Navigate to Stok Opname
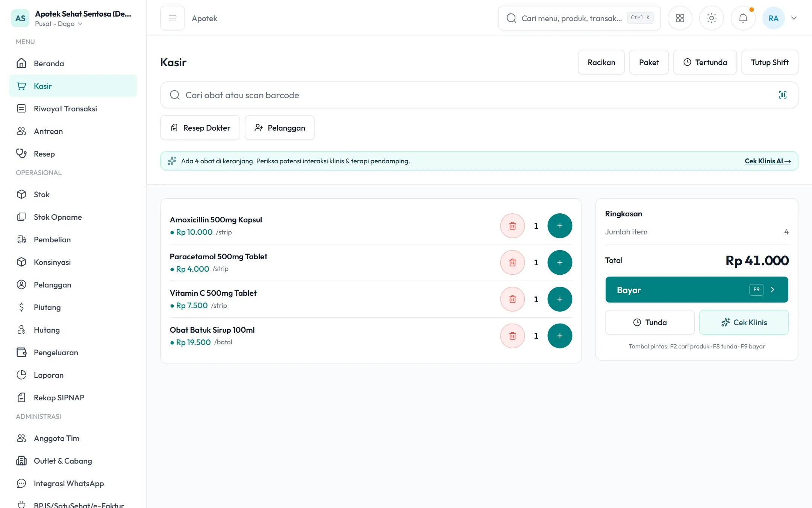 (73, 217)
